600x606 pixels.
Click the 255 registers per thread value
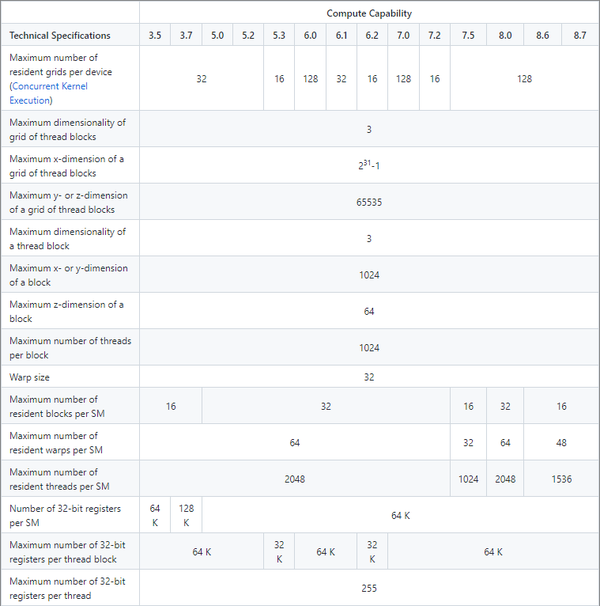pyautogui.click(x=368, y=588)
